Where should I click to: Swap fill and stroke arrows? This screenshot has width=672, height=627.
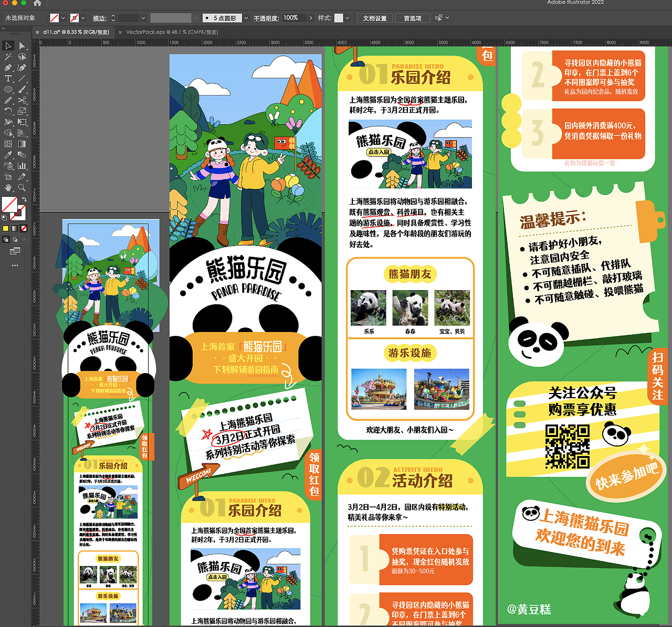pyautogui.click(x=24, y=199)
